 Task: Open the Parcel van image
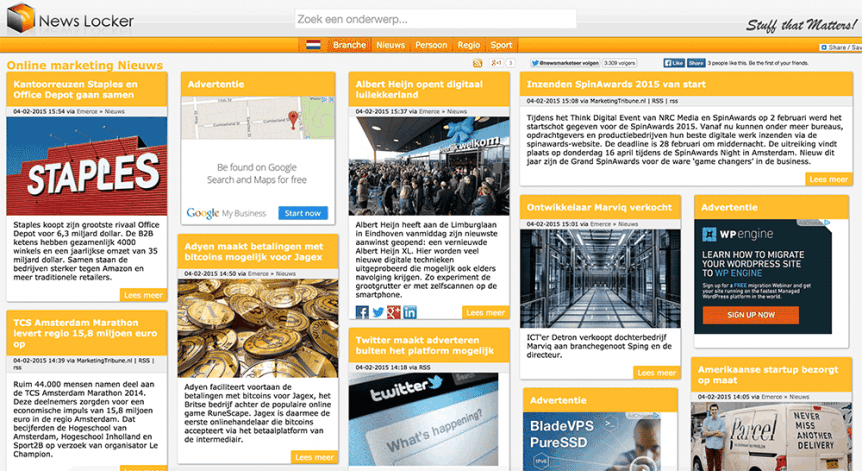pyautogui.click(x=771, y=436)
